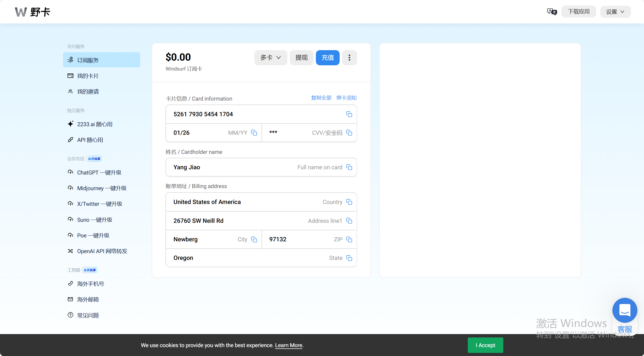Click the 提现 withdraw button
The height and width of the screenshot is (356, 644).
click(301, 57)
